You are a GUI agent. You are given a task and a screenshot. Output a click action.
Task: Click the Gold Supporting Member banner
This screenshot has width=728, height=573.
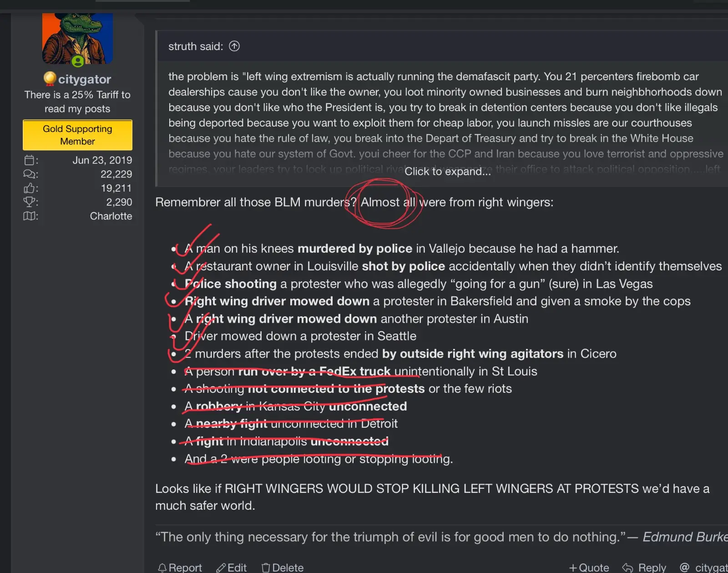(77, 135)
